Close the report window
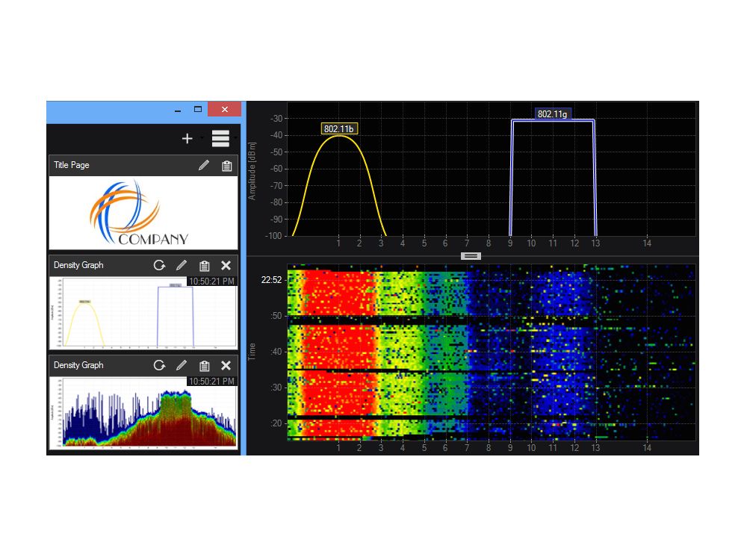The height and width of the screenshot is (560, 747). tap(224, 110)
